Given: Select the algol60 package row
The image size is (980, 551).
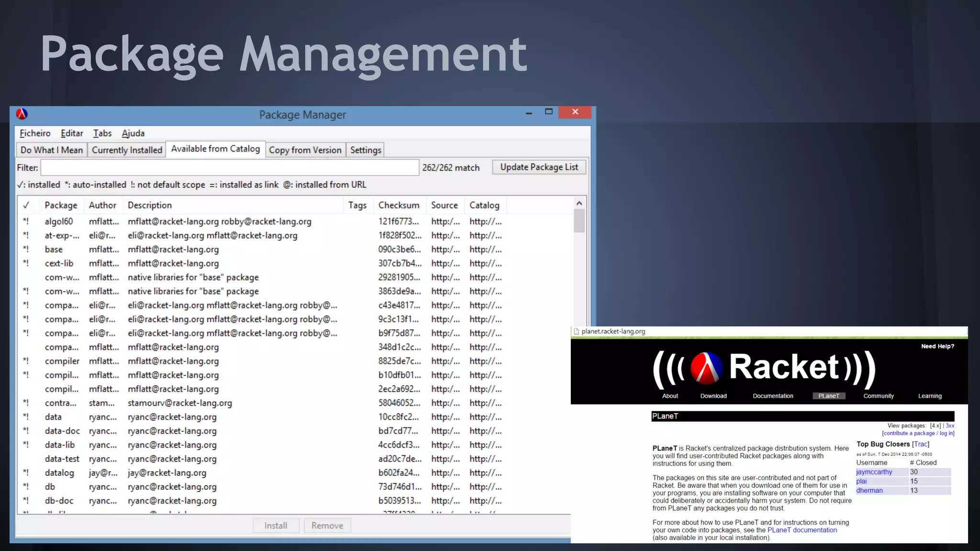Looking at the screenshot, I should [x=295, y=221].
